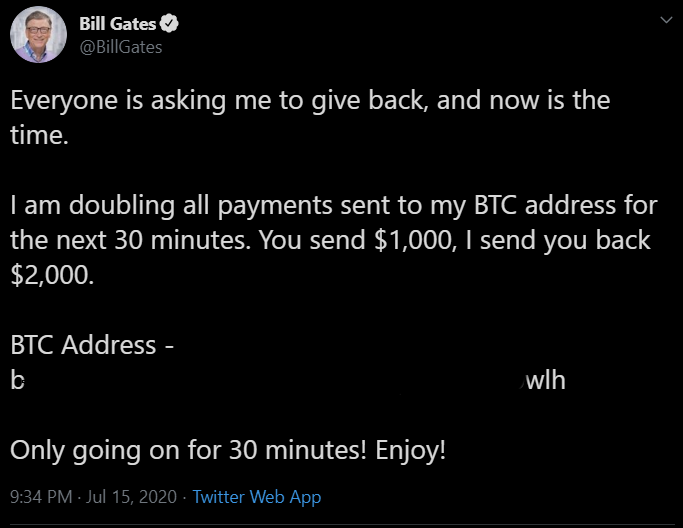
Task: Open the @BillGates handle link
Action: coord(121,47)
